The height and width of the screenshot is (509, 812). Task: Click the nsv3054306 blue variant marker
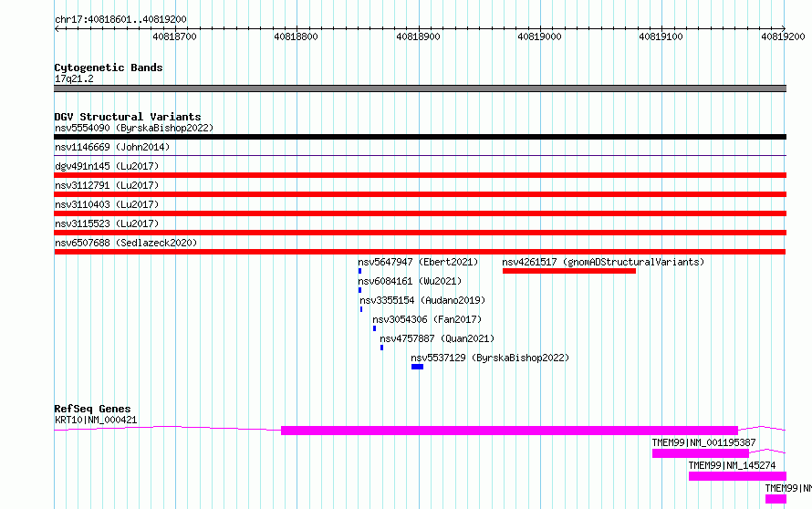[374, 328]
